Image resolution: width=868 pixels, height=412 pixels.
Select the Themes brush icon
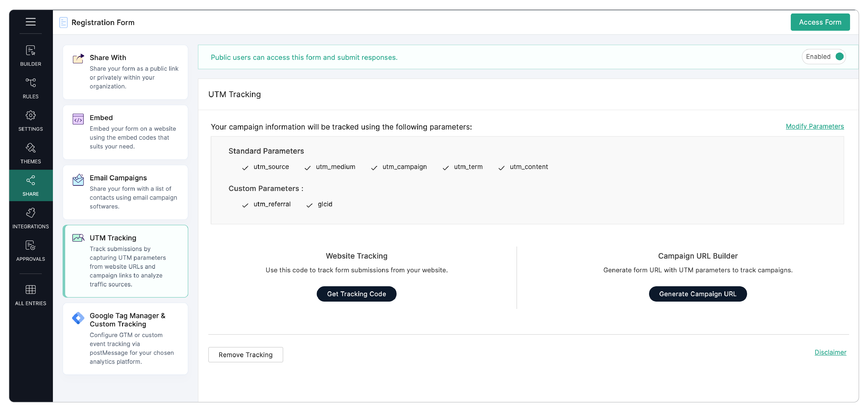tap(31, 148)
